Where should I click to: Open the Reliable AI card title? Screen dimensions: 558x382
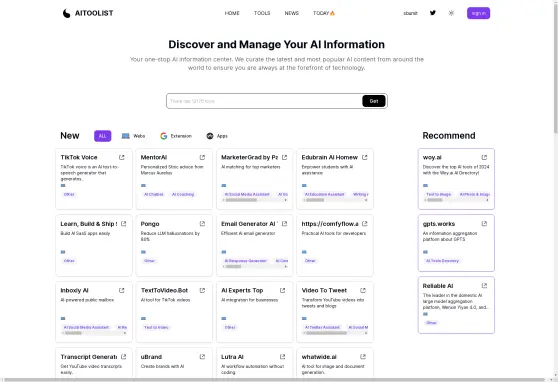click(x=438, y=286)
